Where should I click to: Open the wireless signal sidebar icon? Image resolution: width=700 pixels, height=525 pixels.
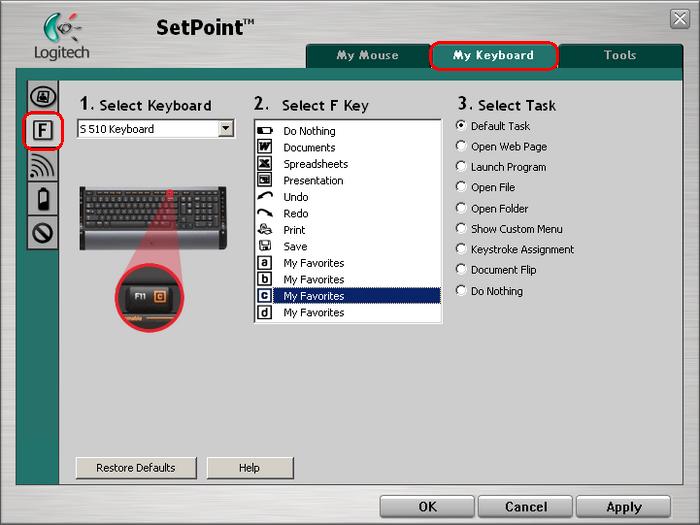[x=43, y=165]
